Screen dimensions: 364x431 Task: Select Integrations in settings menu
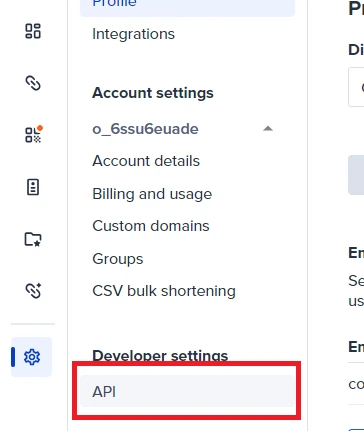[133, 34]
